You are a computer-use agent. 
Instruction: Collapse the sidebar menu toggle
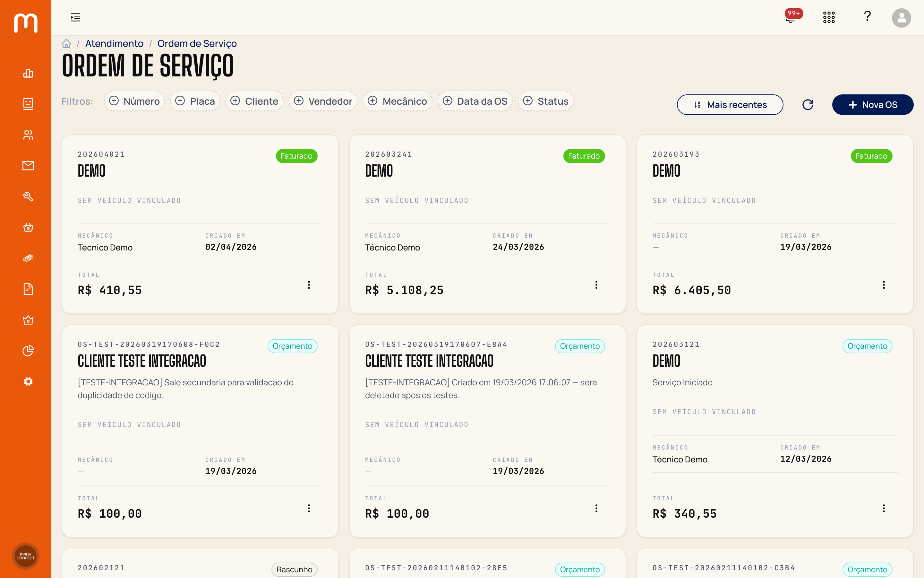pos(76,17)
